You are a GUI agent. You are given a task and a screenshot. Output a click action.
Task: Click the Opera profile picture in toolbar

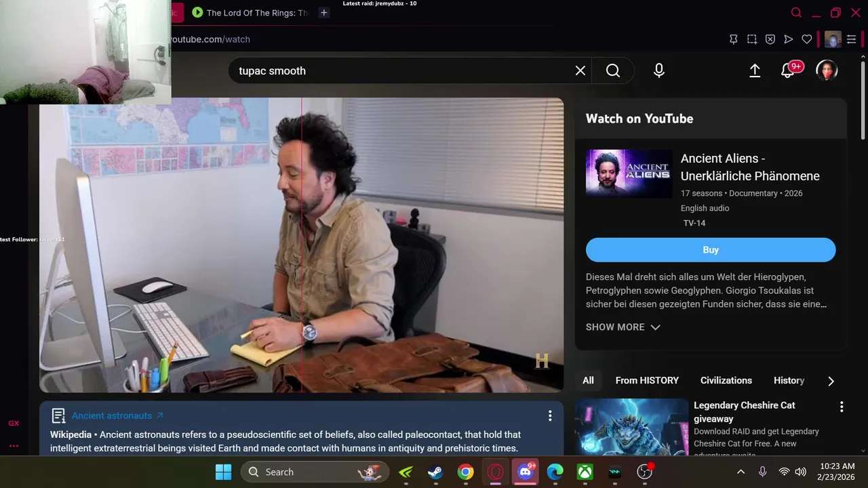[833, 39]
